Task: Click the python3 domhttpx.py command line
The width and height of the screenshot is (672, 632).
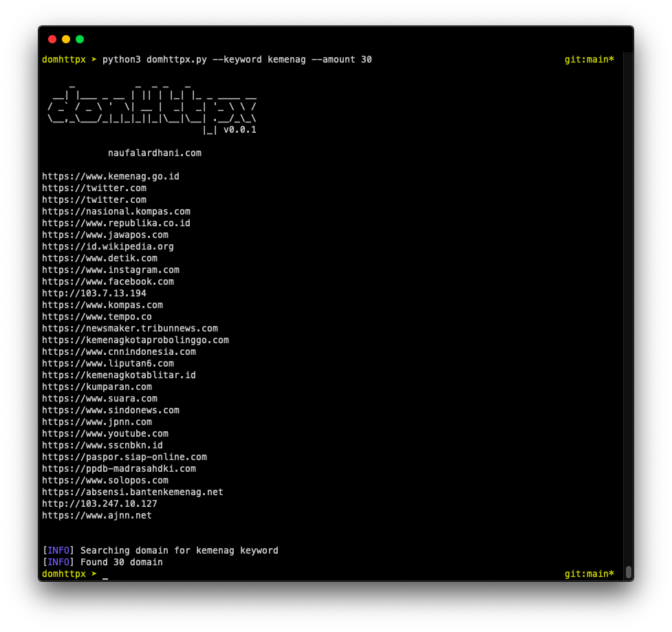Action: (x=237, y=60)
